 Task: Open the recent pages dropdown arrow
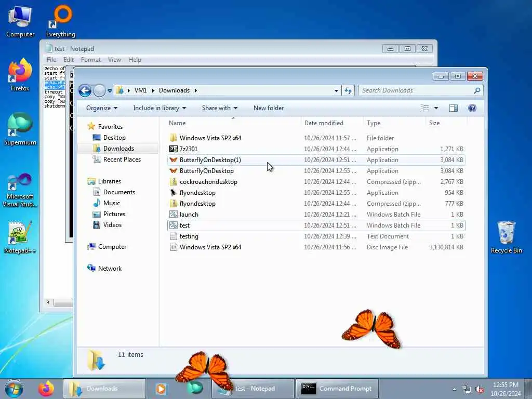(110, 91)
